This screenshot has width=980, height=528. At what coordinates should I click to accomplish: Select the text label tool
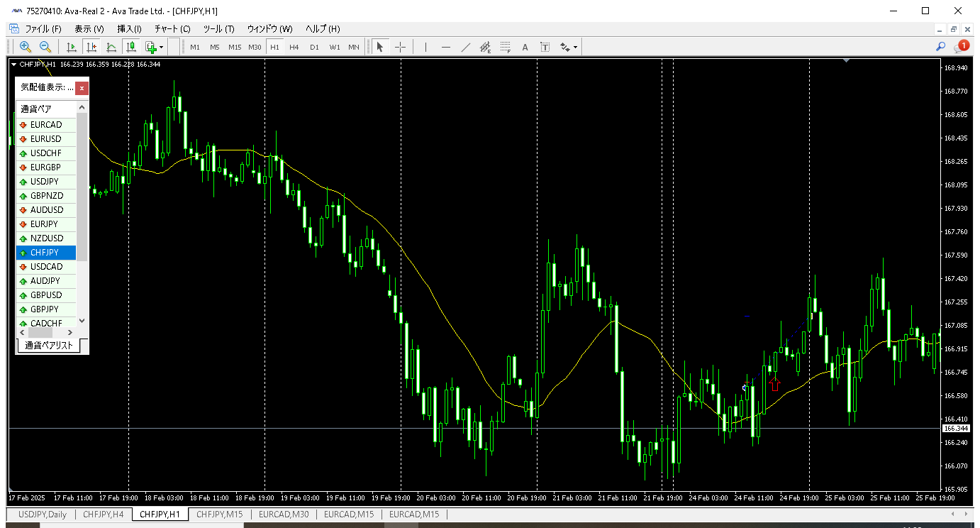point(545,47)
